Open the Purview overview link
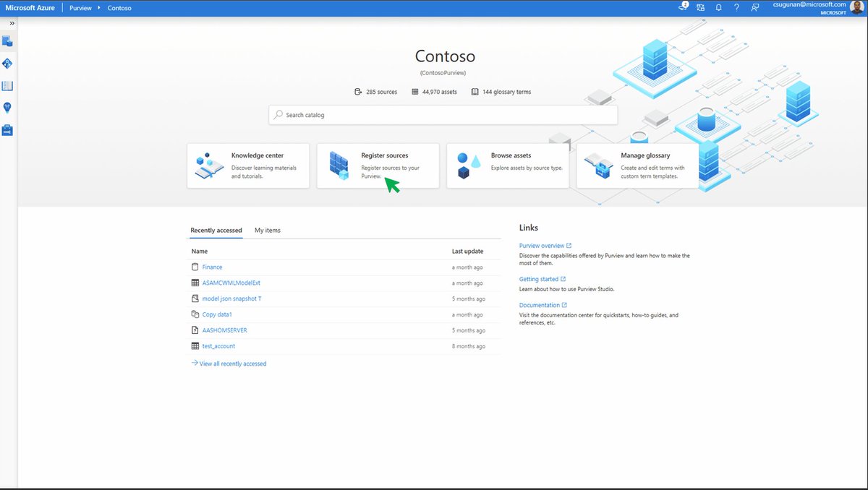The height and width of the screenshot is (490, 868). [x=545, y=246]
